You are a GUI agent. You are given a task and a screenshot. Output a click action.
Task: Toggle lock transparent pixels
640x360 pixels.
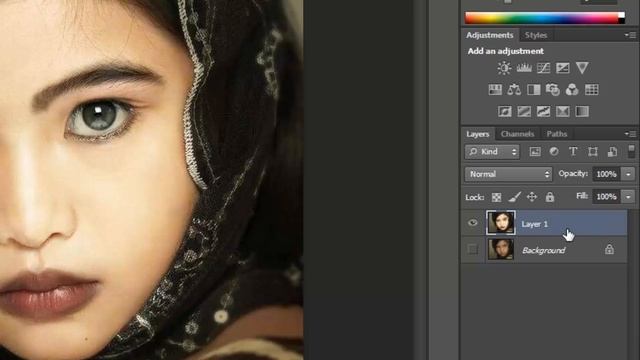(496, 198)
